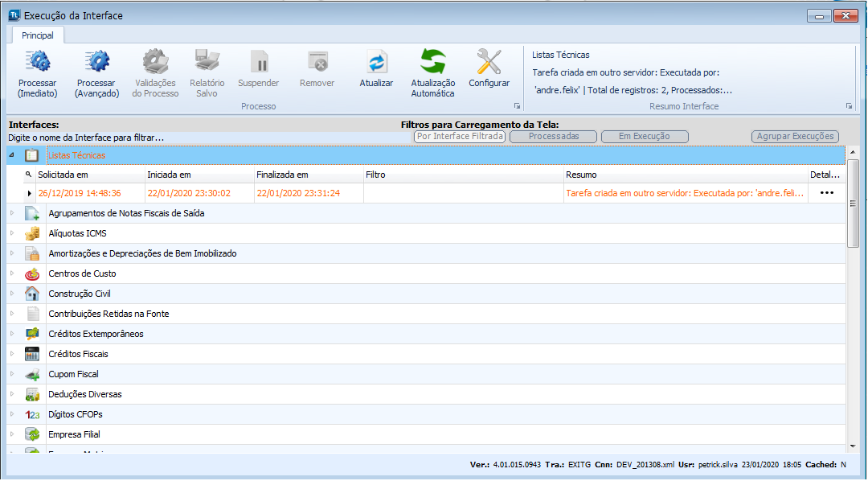Open execution details via the ellipsis button
This screenshot has height=481, width=868.
(826, 193)
